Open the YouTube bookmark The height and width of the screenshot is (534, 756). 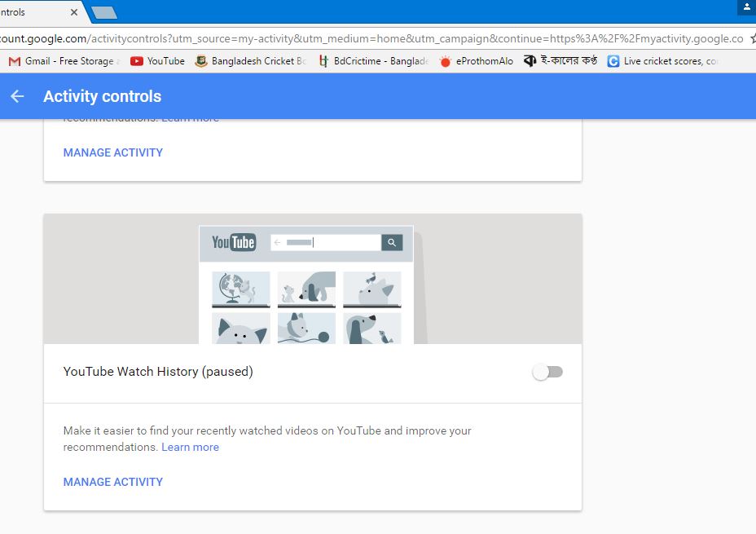(158, 61)
